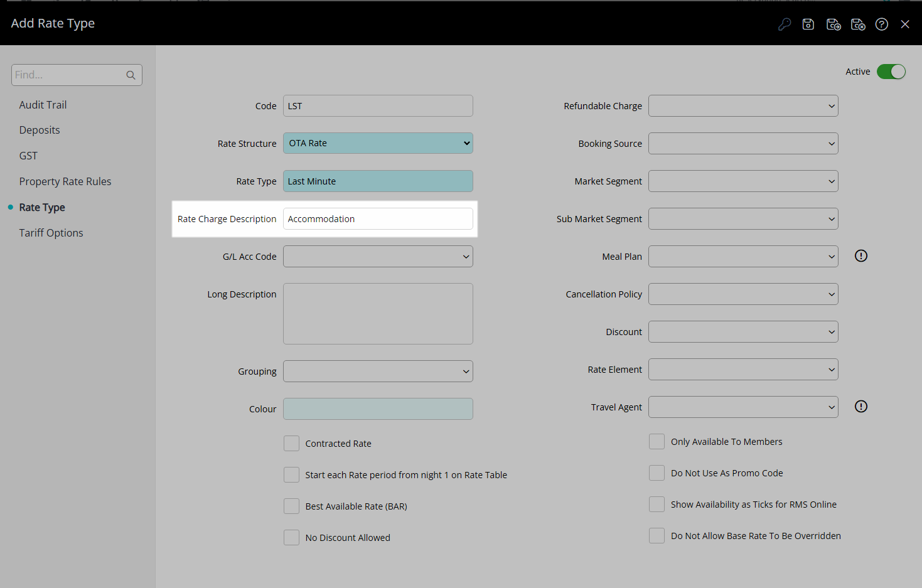This screenshot has width=922, height=588.
Task: Open the Travel Agent dropdown
Action: (x=743, y=407)
